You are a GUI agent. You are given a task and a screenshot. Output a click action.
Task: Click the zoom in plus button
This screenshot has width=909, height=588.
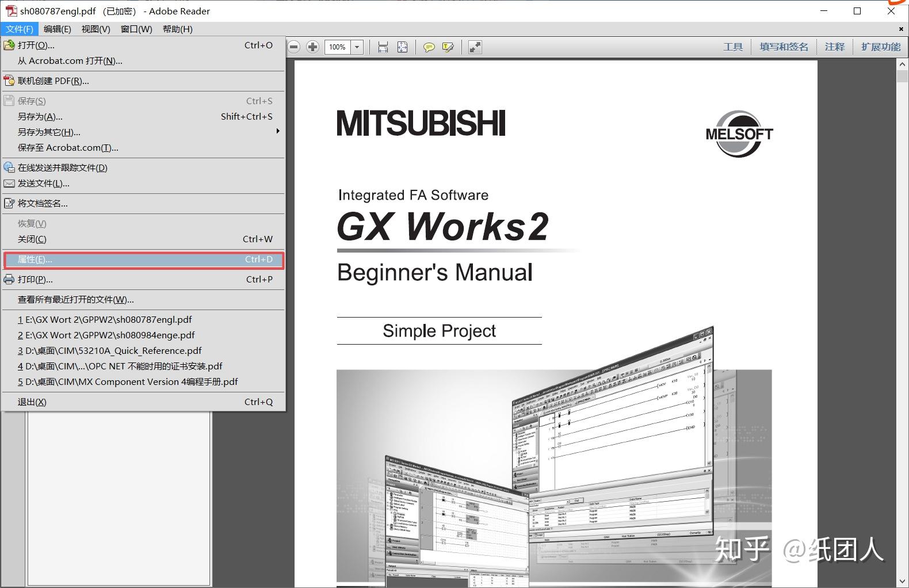312,47
